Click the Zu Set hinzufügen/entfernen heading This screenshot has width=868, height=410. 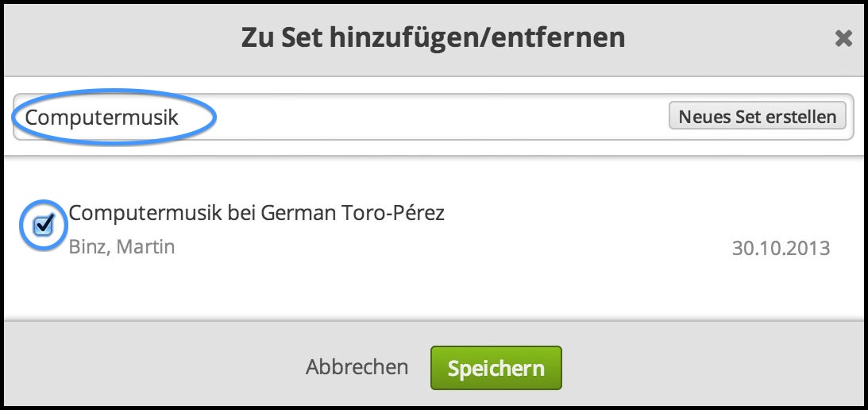(x=433, y=37)
